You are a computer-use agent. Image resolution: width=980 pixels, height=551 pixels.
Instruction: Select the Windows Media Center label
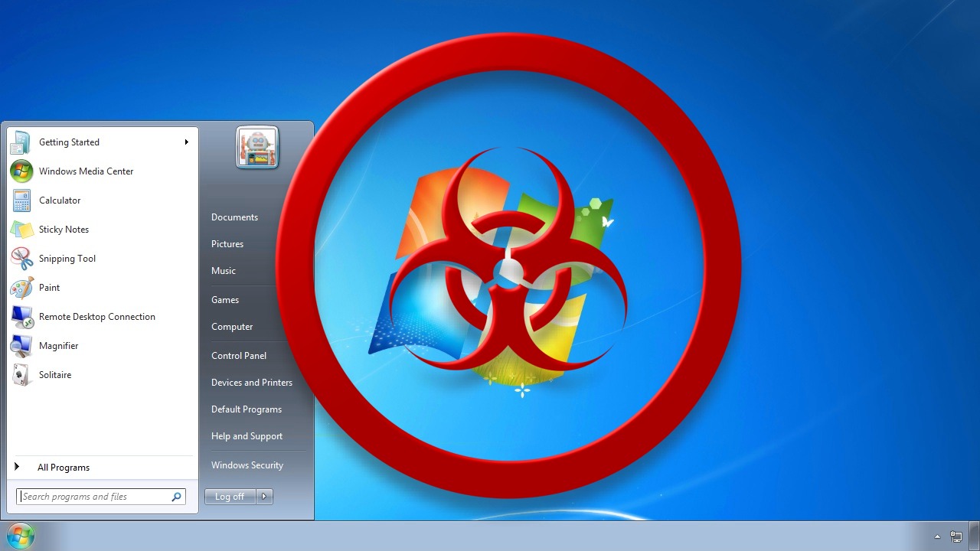pyautogui.click(x=86, y=171)
